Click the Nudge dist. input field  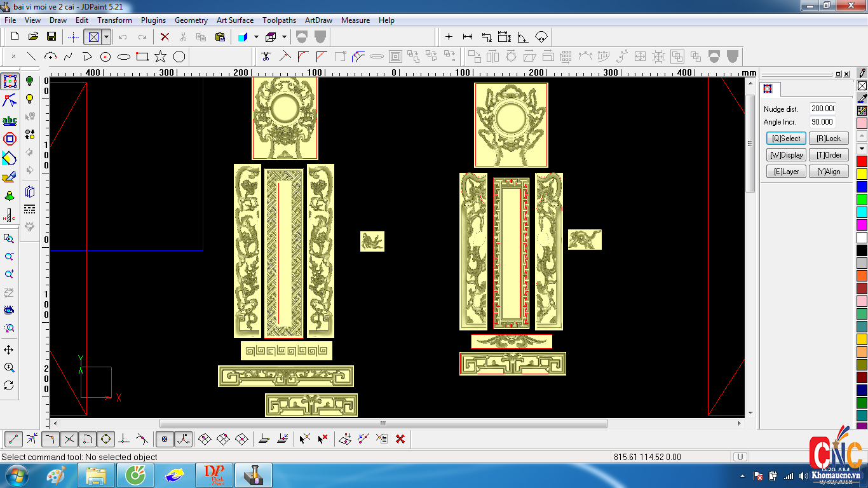coord(822,109)
